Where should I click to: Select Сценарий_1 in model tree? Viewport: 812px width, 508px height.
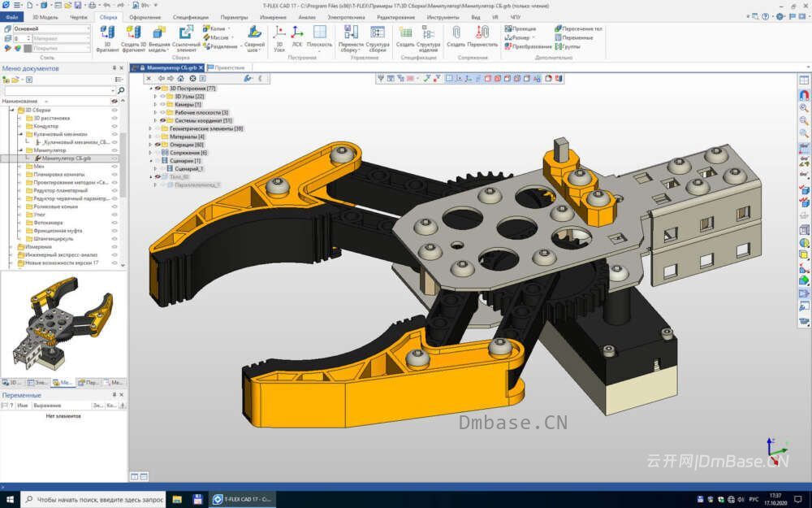188,169
